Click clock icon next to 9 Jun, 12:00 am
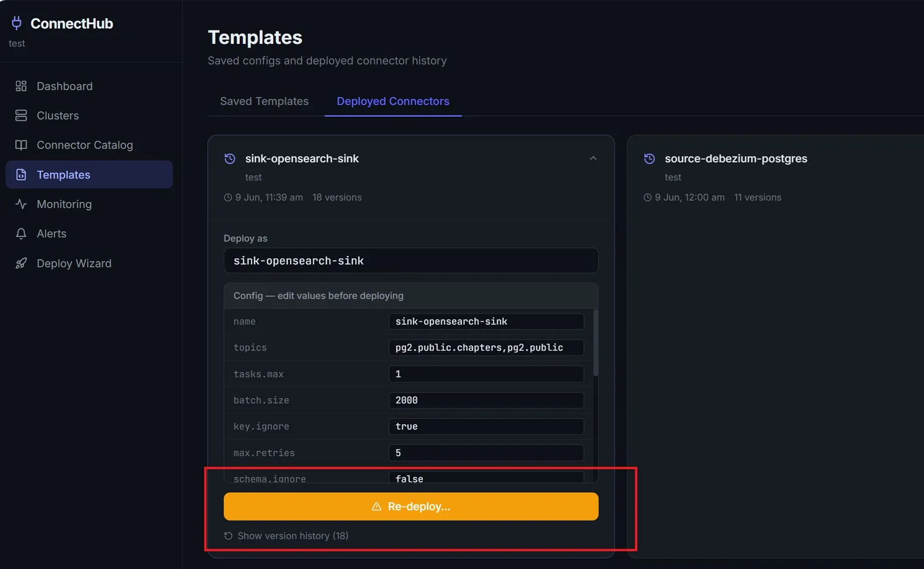This screenshot has width=924, height=569. 647,198
